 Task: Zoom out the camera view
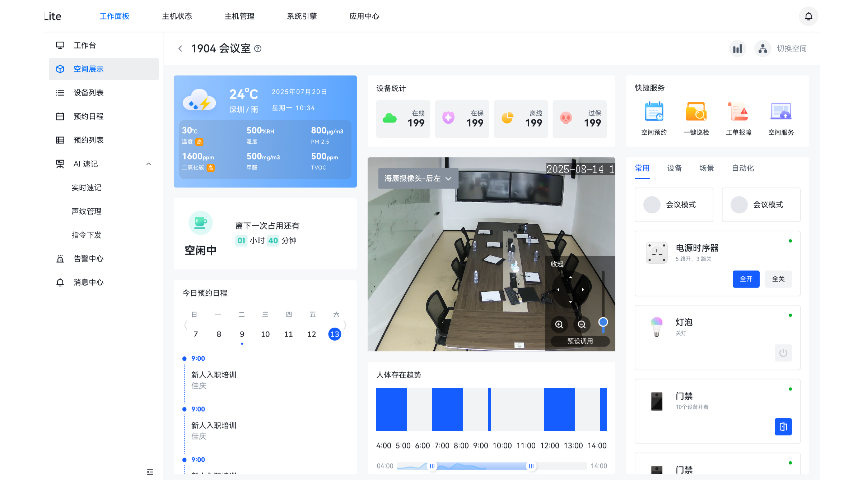[582, 325]
